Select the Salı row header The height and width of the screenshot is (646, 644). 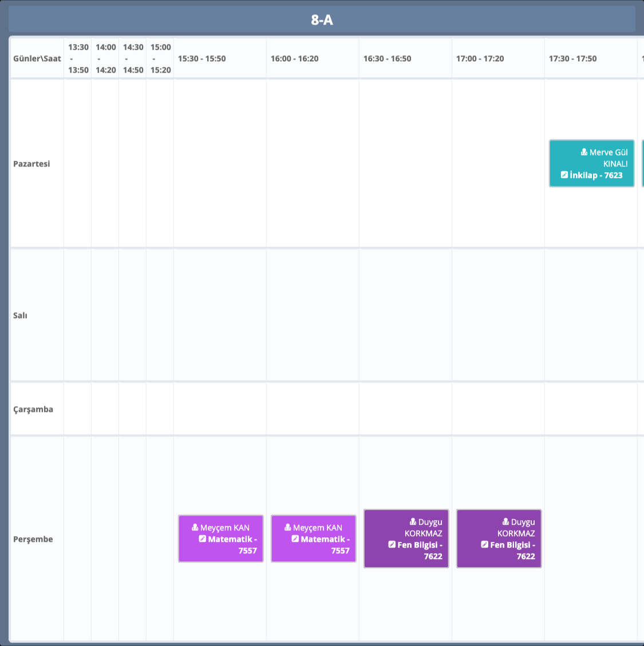point(20,315)
